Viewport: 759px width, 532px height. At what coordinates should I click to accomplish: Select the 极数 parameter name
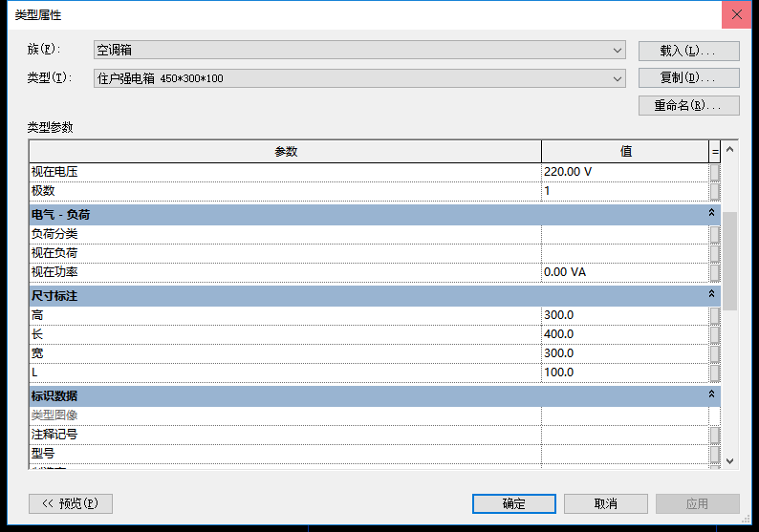click(x=43, y=191)
